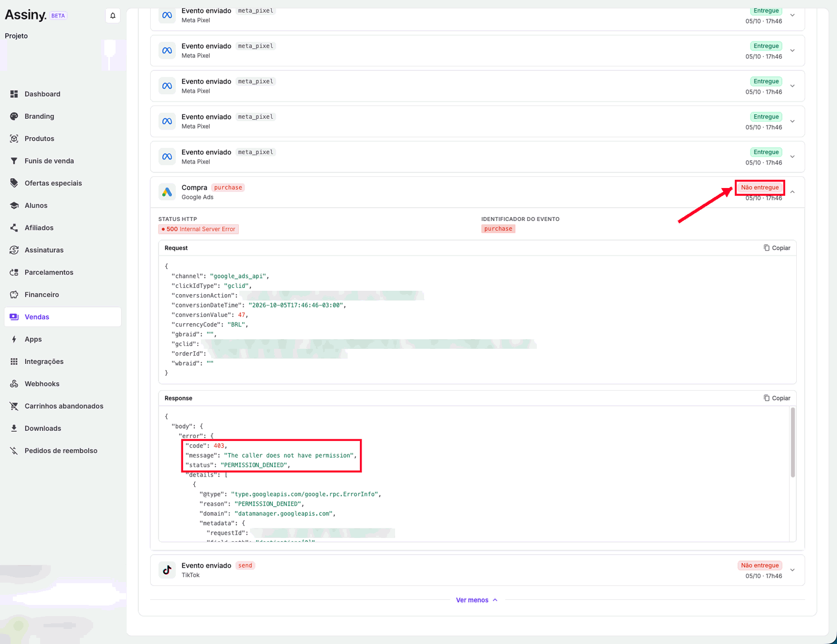Click the Funis de venda funnel icon

click(14, 161)
